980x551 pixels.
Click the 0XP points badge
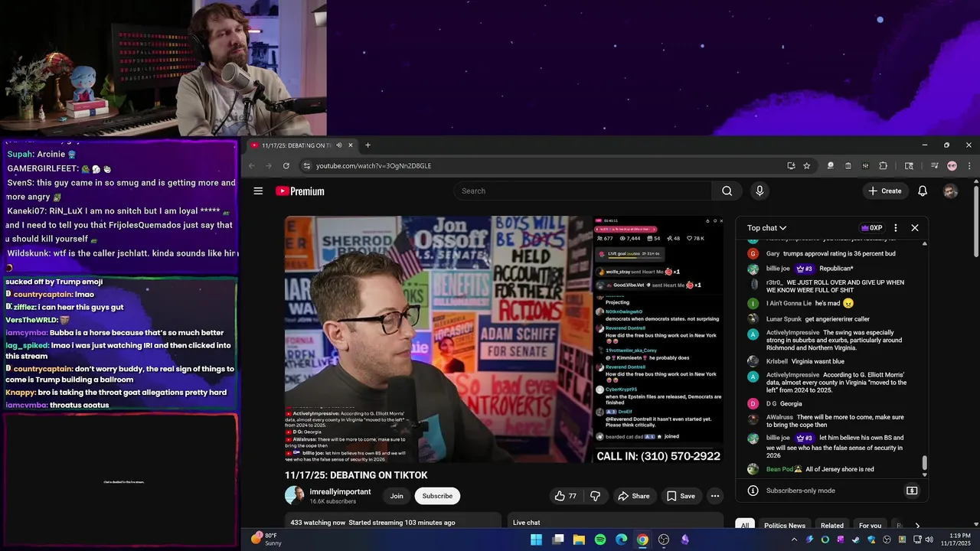point(872,228)
